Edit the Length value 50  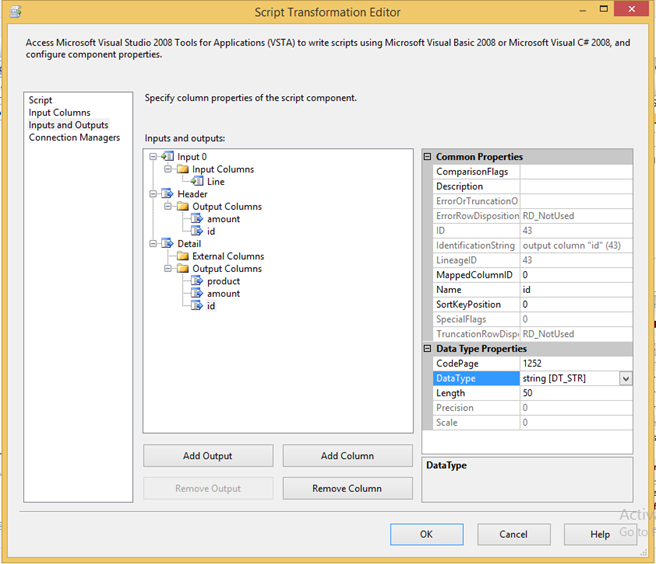pyautogui.click(x=576, y=393)
